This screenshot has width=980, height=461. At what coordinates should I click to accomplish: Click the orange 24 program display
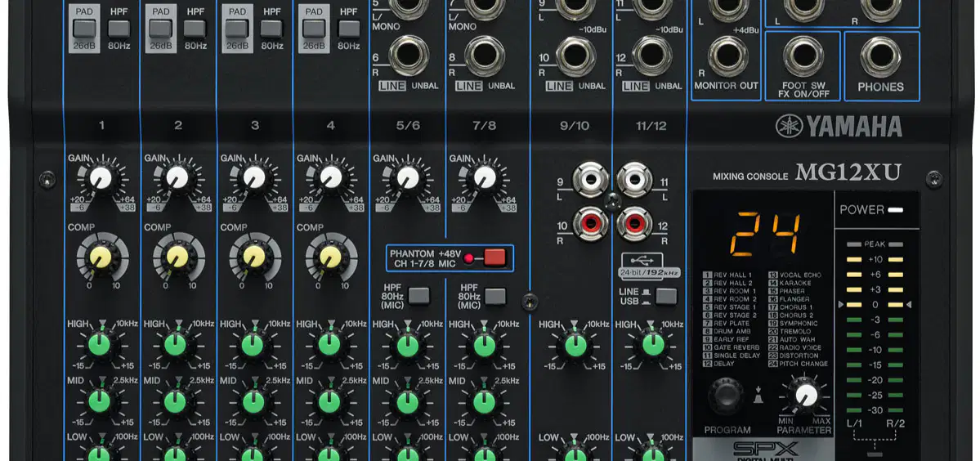[766, 235]
